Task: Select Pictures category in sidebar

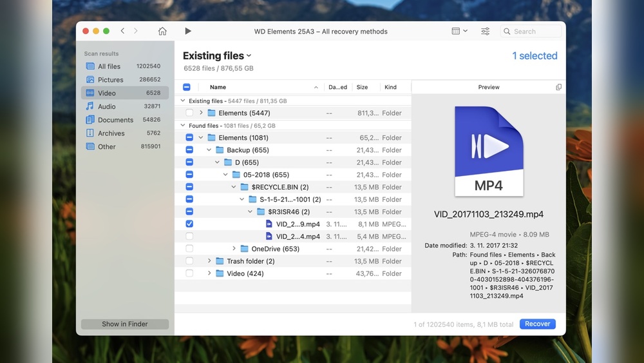Action: (x=125, y=79)
